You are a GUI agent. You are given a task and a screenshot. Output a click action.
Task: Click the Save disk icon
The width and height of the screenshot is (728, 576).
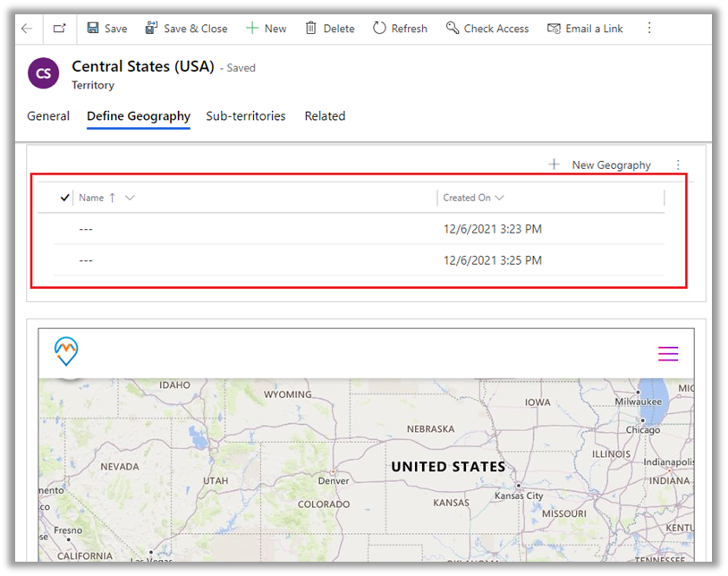click(93, 29)
